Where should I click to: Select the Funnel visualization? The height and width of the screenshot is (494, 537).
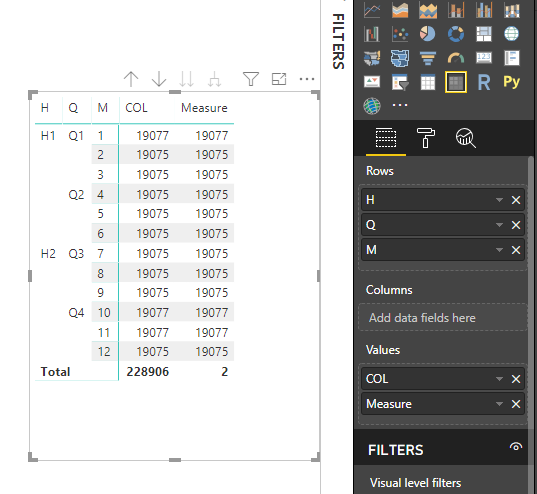pyautogui.click(x=428, y=58)
